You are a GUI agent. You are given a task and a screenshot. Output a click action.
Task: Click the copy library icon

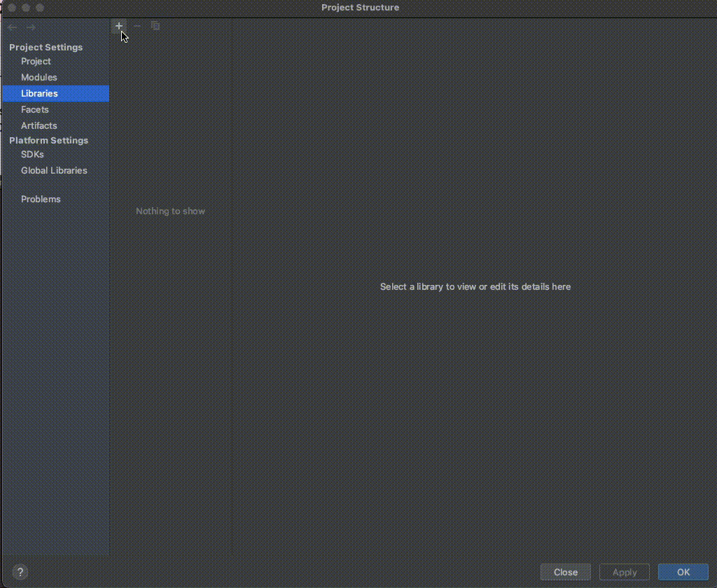(x=155, y=26)
